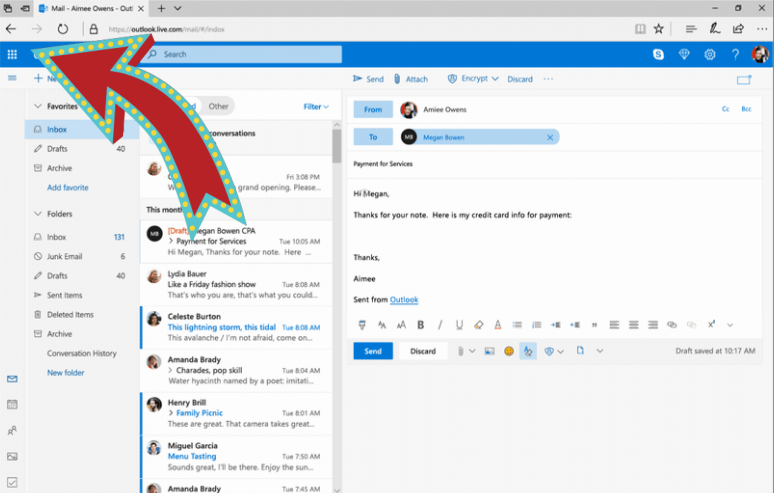Open Skype from the Outlook header
Viewport: 774px width, 493px height.
pos(658,55)
